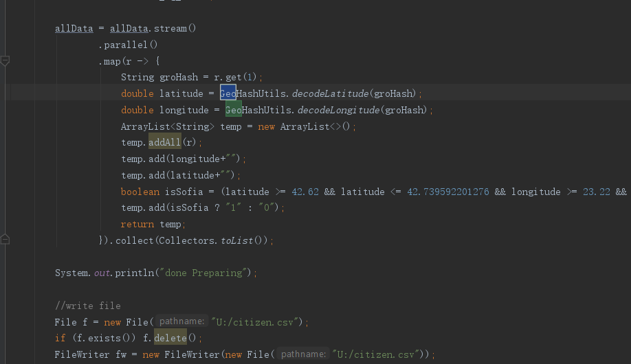Click the highlighted delete method
The image size is (631, 364).
coord(170,338)
